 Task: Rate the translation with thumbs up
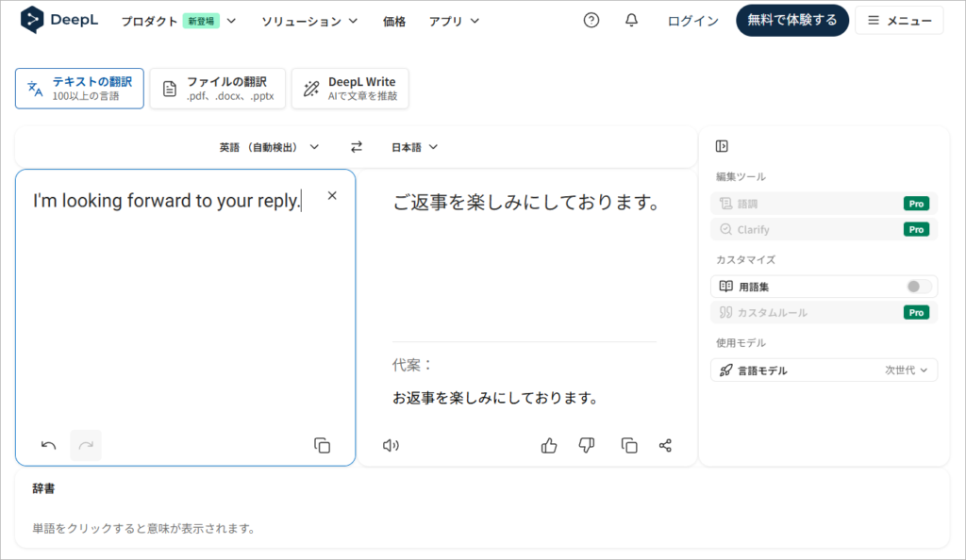tap(549, 446)
